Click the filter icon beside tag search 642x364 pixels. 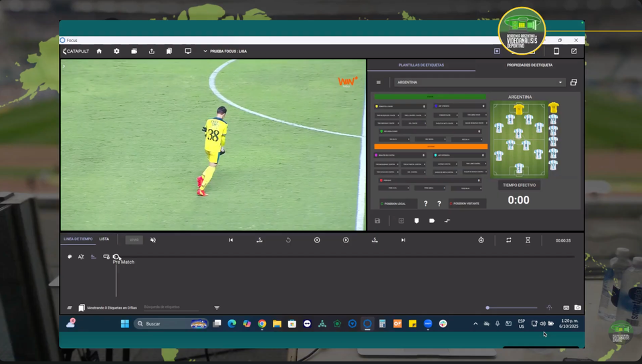click(217, 308)
